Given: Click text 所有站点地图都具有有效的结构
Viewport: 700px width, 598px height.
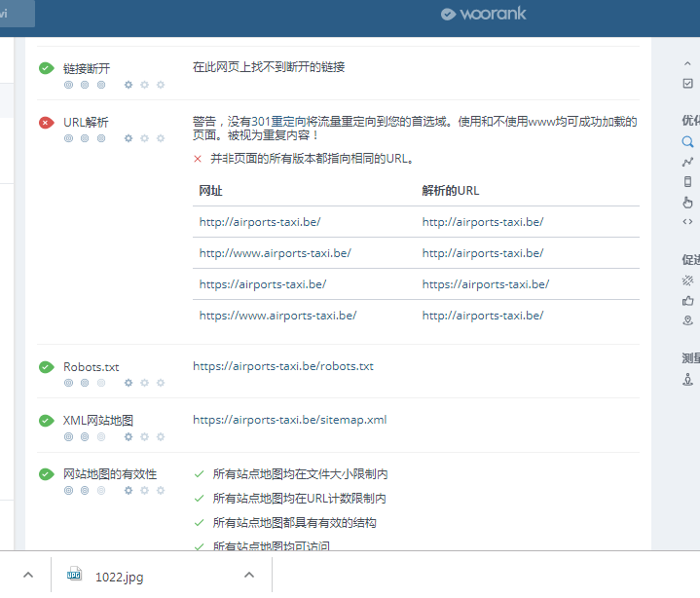Looking at the screenshot, I should [x=294, y=523].
